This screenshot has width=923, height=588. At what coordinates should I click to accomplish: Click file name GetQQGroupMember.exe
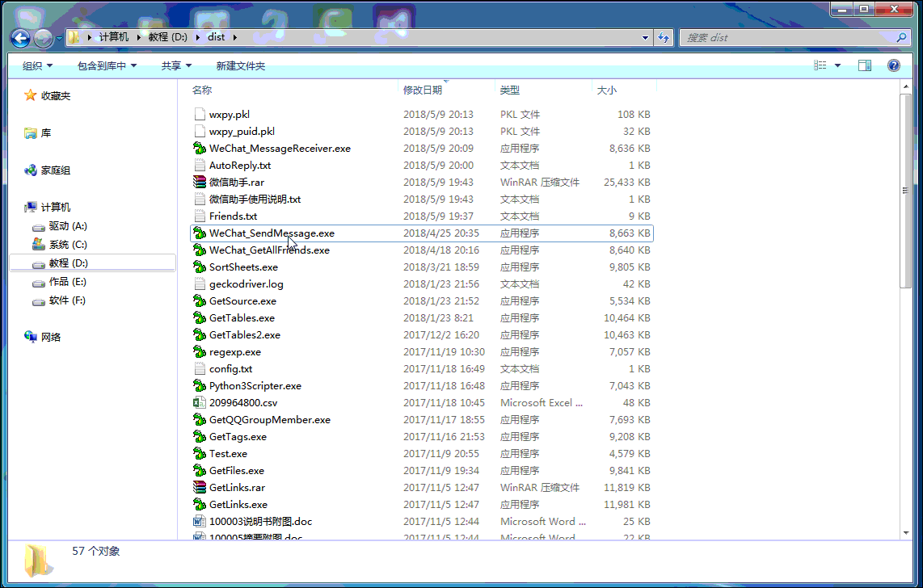coord(270,420)
